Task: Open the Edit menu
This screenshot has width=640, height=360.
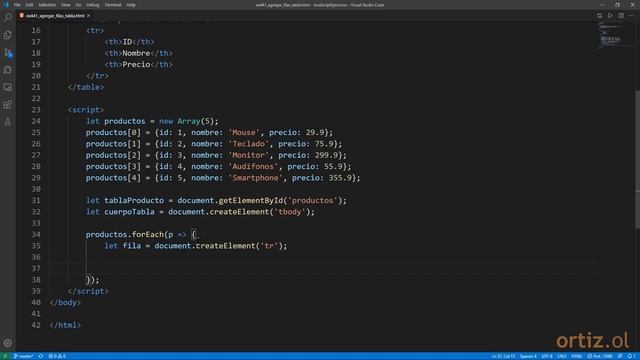Action: click(29, 5)
